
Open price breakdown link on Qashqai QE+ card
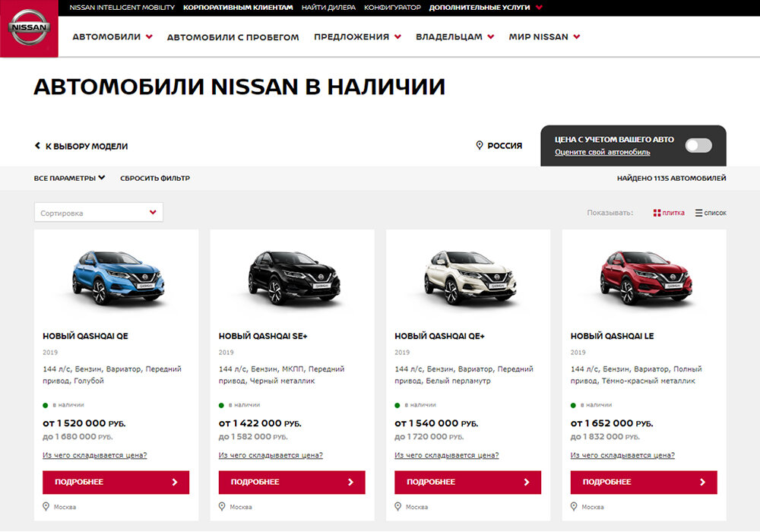pyautogui.click(x=446, y=455)
